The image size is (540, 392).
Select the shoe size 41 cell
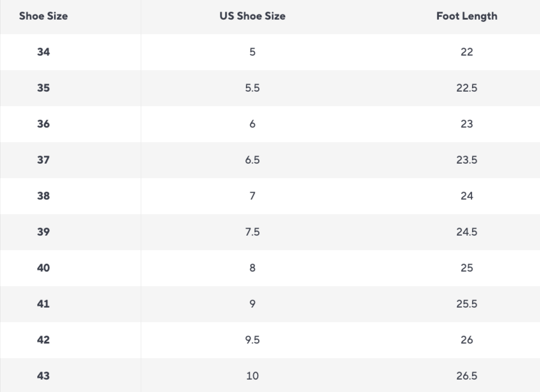click(43, 304)
